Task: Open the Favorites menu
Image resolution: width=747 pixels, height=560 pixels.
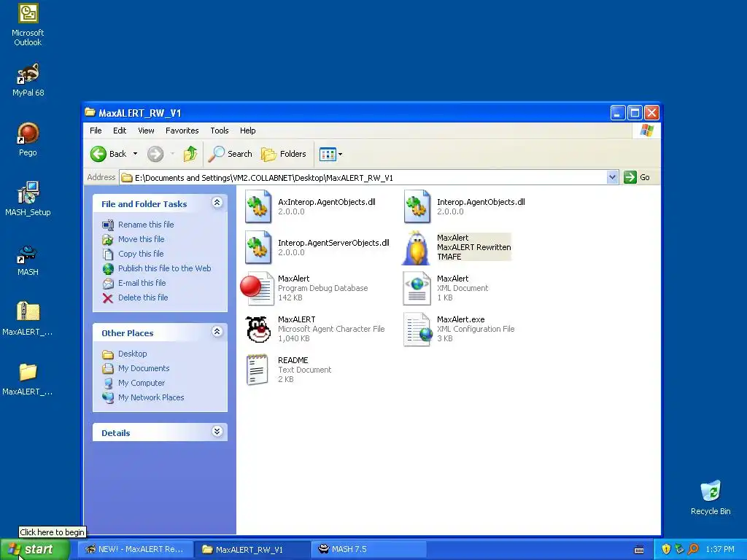Action: point(182,131)
